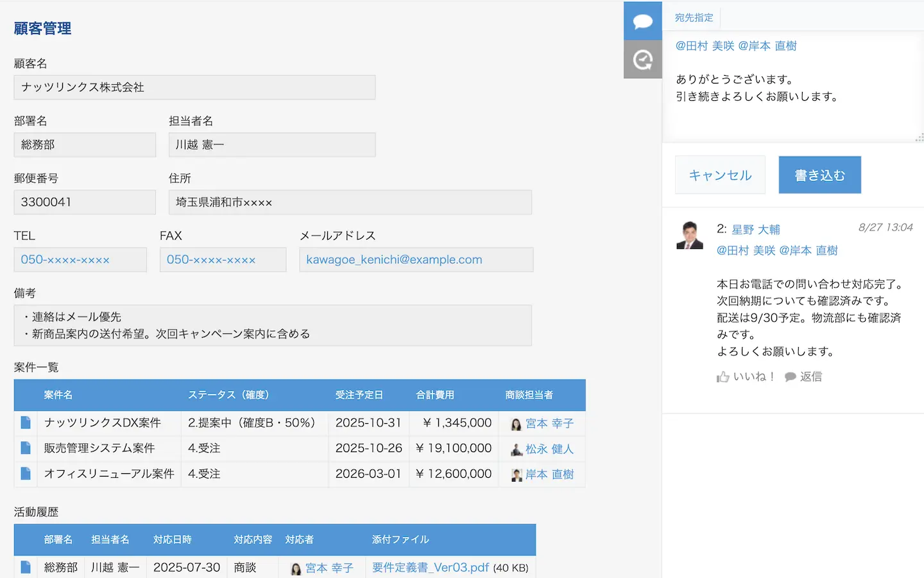This screenshot has height=578, width=924.
Task: Open the ナッツリンクスDX案件 record document icon
Action: coord(26,423)
